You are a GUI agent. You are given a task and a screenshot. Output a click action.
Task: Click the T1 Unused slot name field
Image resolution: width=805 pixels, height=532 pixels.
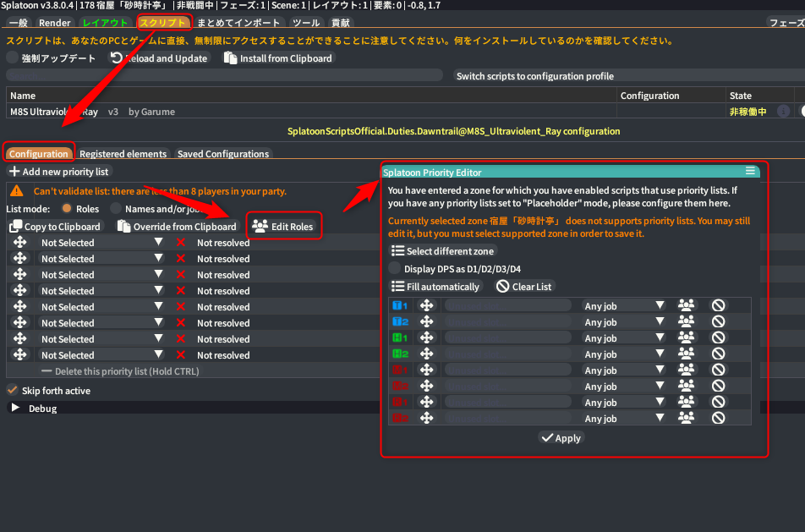point(507,305)
